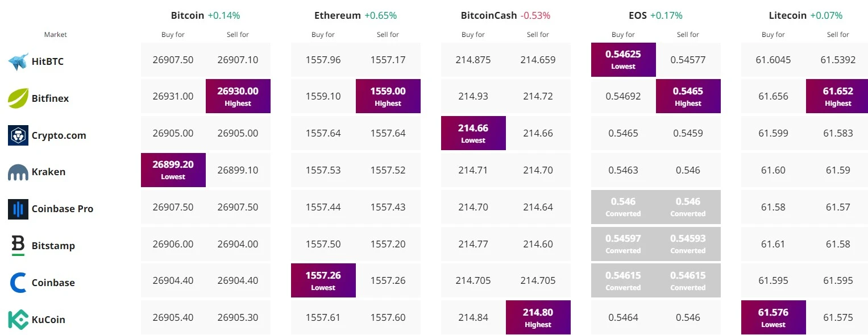Open the Litecoin column heading

coord(787,15)
